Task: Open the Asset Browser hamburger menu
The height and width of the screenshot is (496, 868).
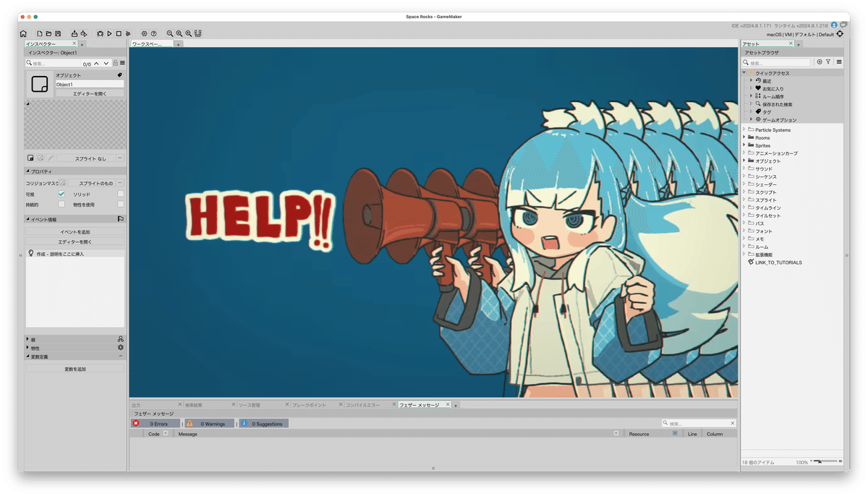Action: (x=839, y=62)
